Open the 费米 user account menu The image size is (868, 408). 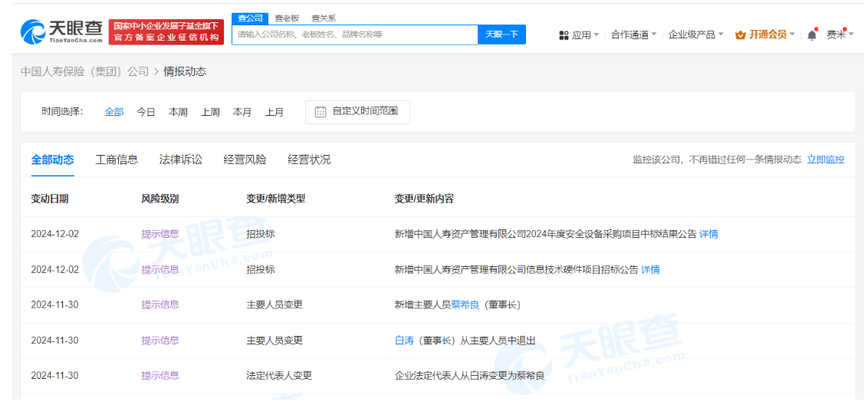(840, 35)
